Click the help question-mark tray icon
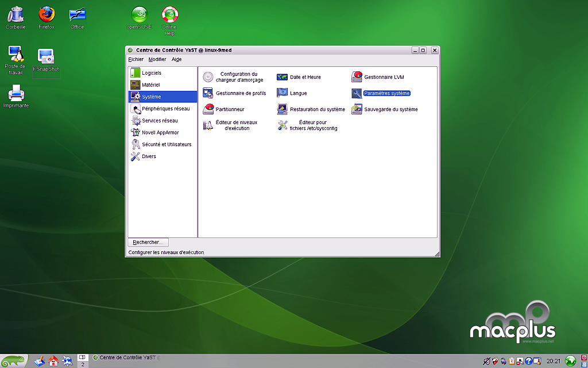The width and height of the screenshot is (588, 368). point(529,361)
